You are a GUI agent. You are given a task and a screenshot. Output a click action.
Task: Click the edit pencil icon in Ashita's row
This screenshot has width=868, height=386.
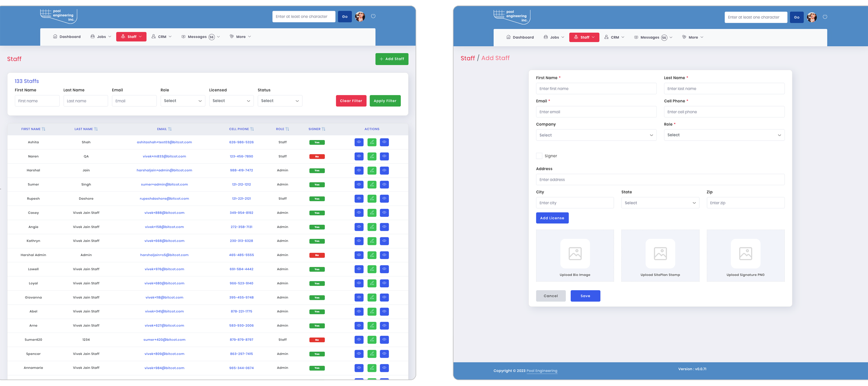tap(371, 142)
